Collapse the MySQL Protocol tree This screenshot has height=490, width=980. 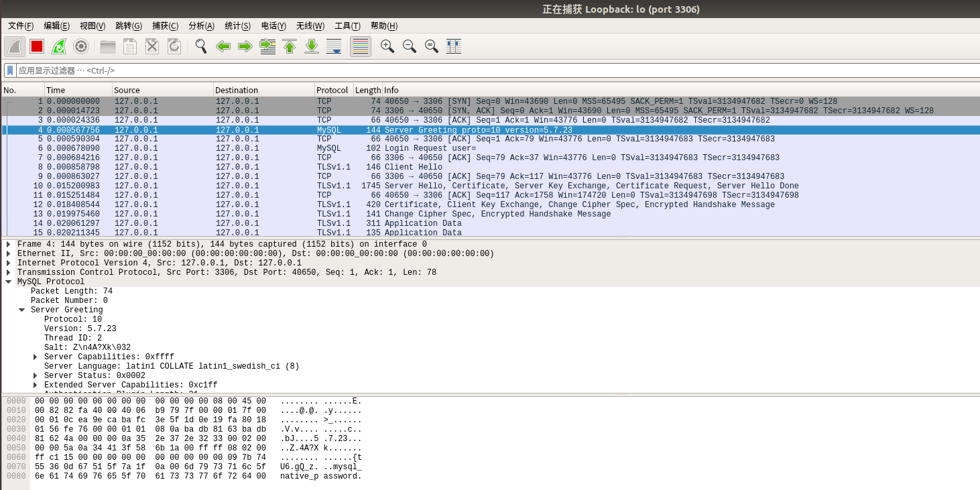coord(8,282)
